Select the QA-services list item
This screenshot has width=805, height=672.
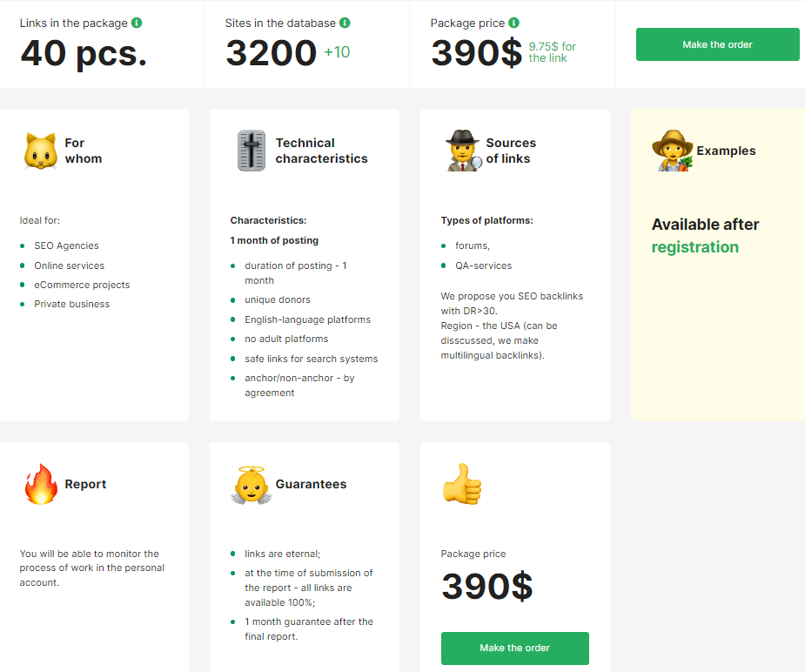(x=483, y=265)
